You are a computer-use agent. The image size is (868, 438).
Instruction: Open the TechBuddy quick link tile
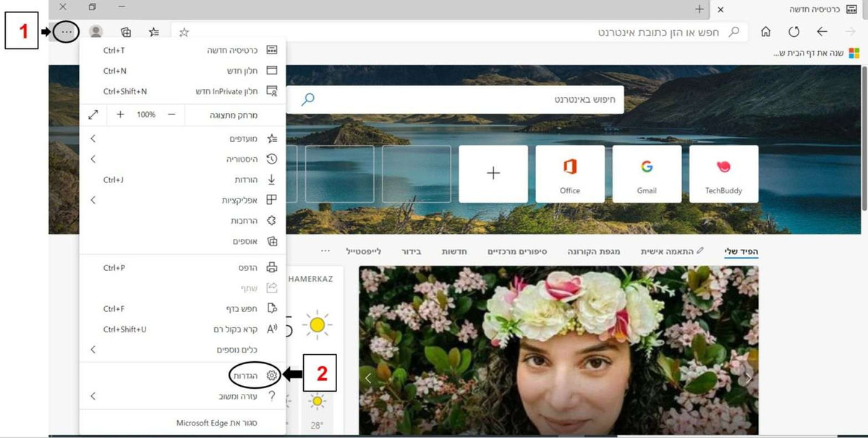(723, 174)
